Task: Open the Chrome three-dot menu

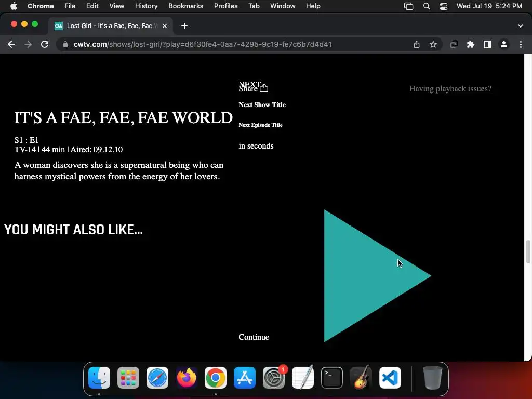Action: [521, 44]
